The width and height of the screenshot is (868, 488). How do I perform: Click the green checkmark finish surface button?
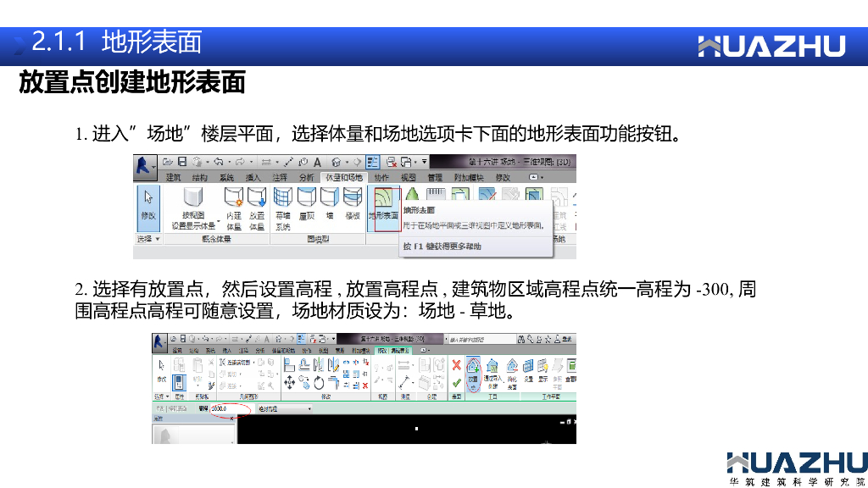click(x=457, y=383)
